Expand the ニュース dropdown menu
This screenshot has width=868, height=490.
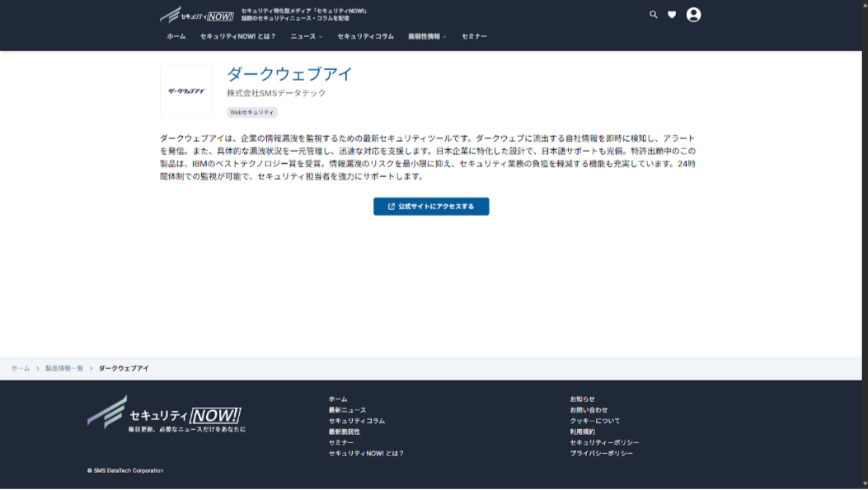click(306, 36)
